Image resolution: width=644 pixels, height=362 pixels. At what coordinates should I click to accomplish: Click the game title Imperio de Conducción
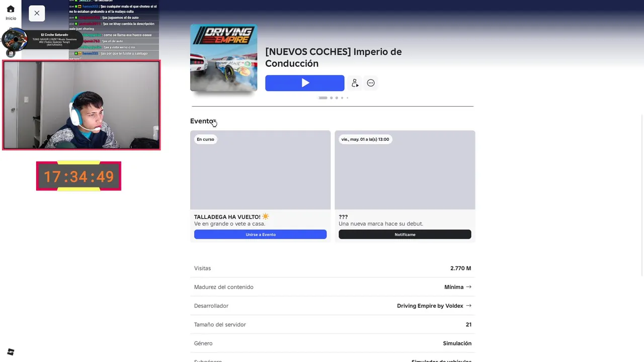pyautogui.click(x=333, y=57)
